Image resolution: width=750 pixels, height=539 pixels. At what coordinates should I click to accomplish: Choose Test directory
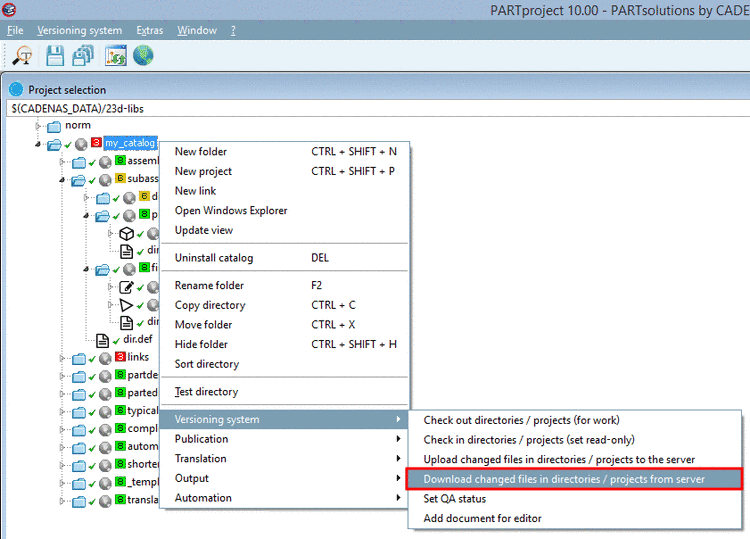point(285,392)
